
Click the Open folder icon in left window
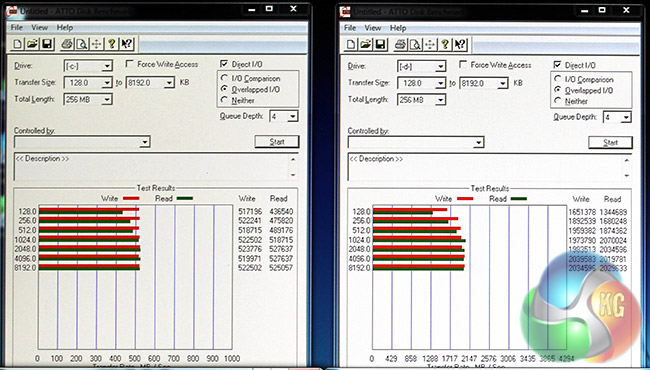tap(32, 44)
